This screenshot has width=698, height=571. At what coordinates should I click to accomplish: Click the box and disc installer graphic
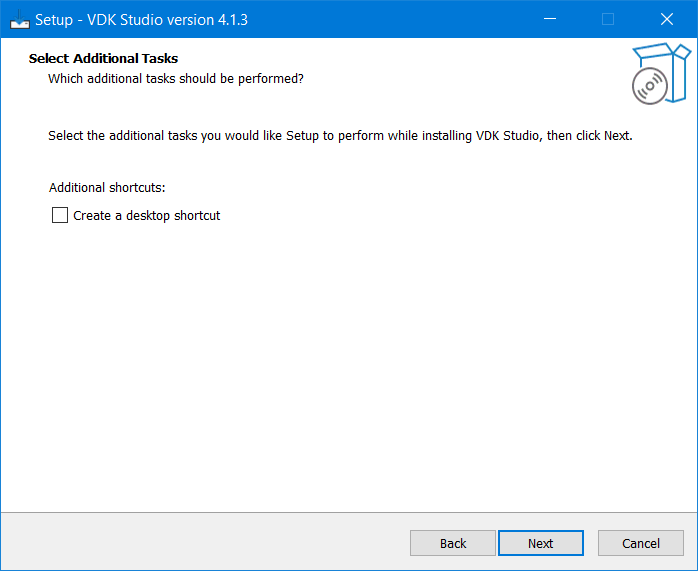pos(659,73)
